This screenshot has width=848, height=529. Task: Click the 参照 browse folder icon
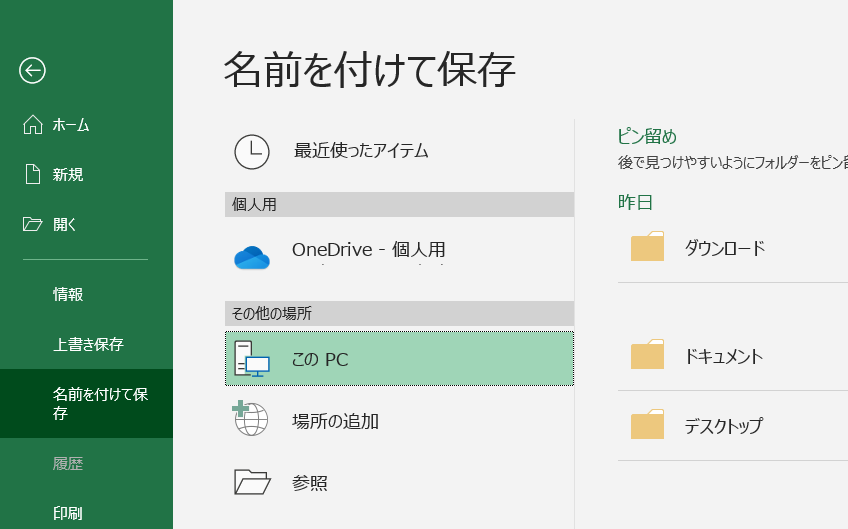[x=252, y=482]
